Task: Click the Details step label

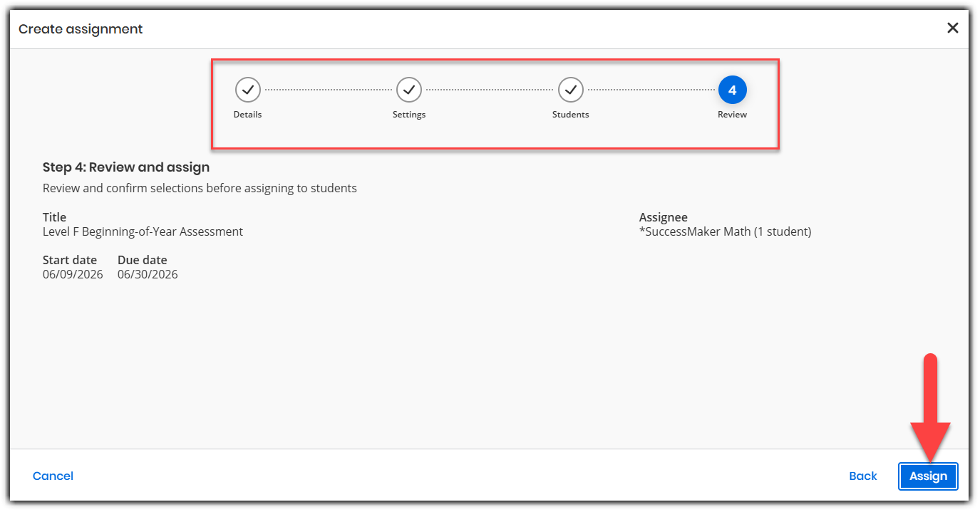Action: point(248,115)
